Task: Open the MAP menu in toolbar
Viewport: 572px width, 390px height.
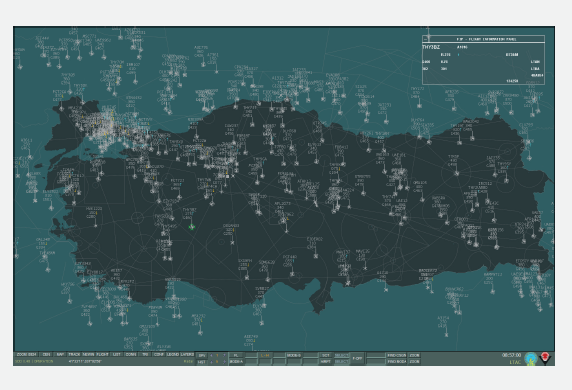Action: click(x=60, y=355)
